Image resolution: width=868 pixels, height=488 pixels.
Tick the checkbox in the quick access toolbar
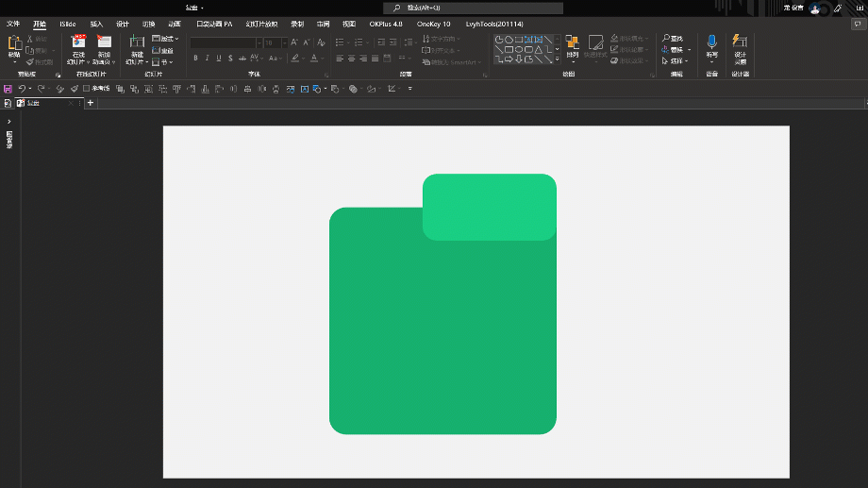coord(87,89)
